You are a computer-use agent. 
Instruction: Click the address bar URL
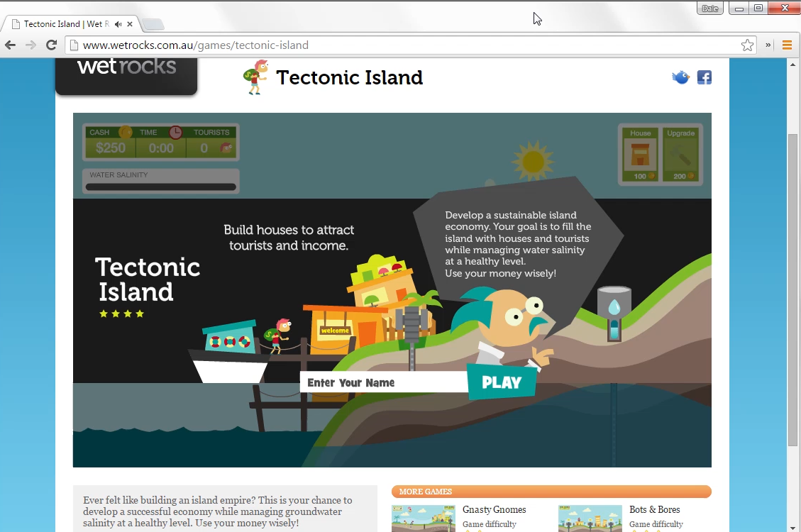click(196, 45)
